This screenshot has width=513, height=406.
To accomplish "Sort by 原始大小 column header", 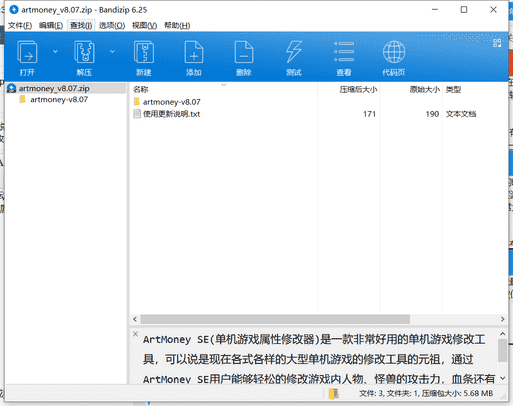I will point(424,89).
